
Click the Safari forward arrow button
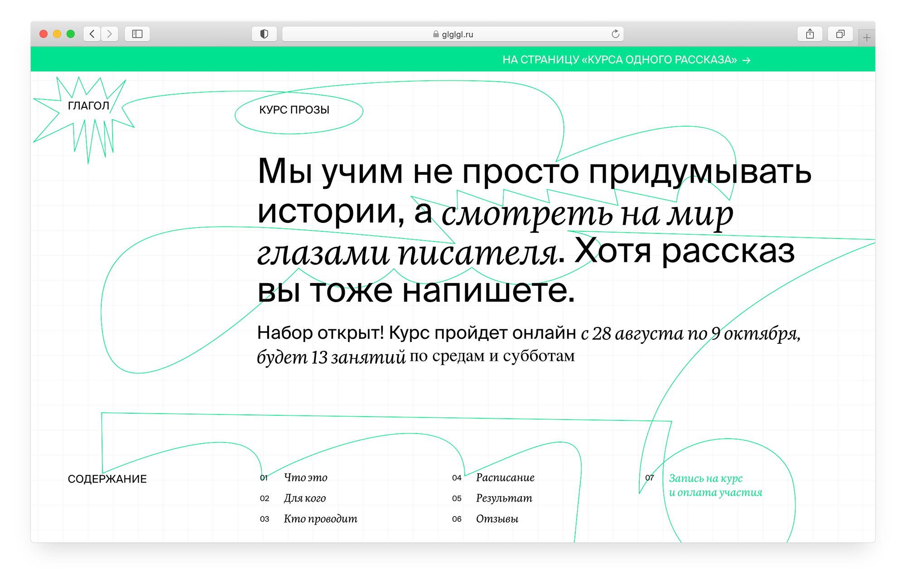pos(110,34)
